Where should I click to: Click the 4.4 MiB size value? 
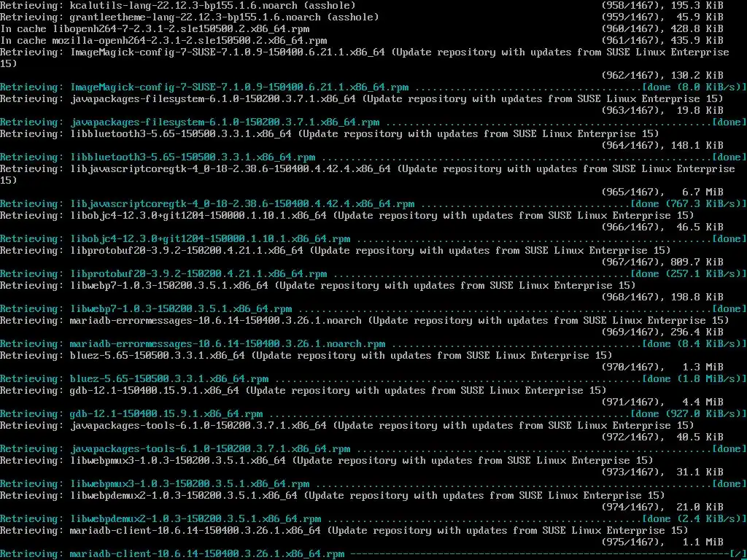click(703, 402)
